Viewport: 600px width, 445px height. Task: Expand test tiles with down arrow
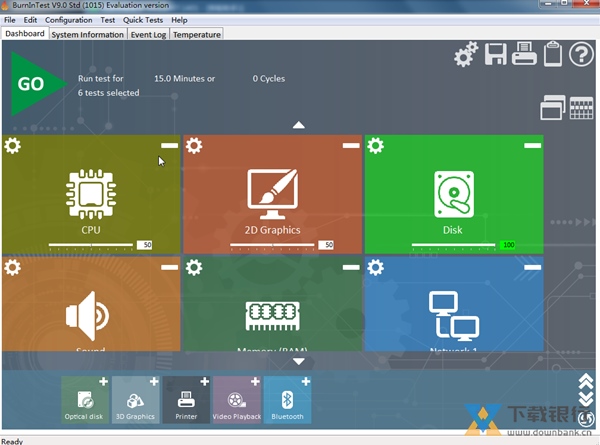[x=299, y=361]
